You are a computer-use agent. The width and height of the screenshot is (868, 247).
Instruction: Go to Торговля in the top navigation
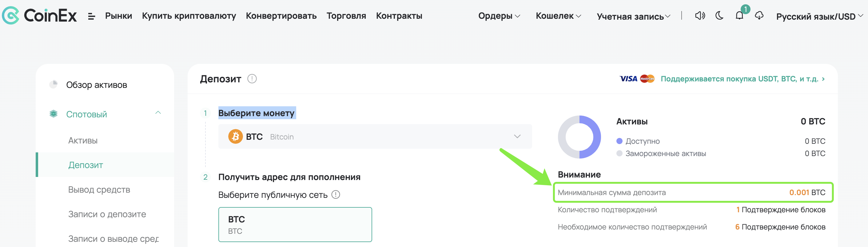(346, 16)
